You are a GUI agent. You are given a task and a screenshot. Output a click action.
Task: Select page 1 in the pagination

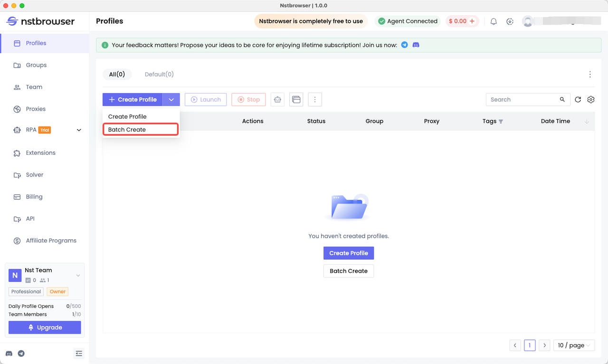click(530, 345)
